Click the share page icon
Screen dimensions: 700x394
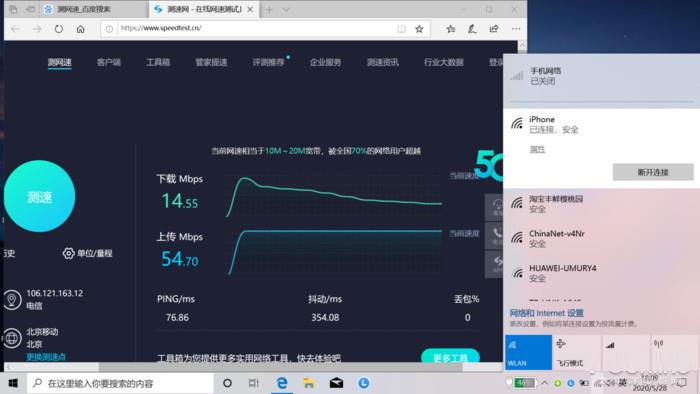coord(494,29)
